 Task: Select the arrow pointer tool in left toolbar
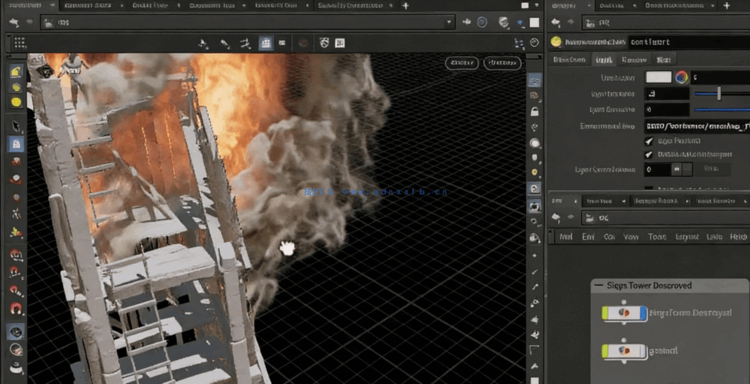[16, 126]
